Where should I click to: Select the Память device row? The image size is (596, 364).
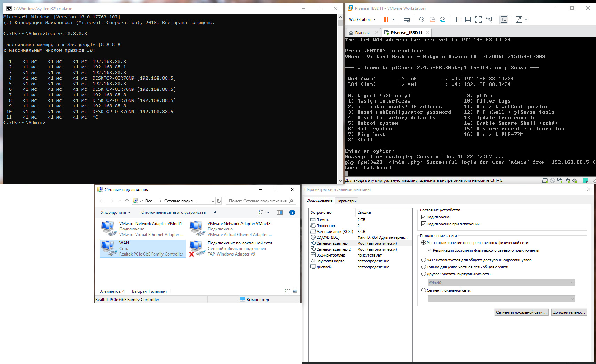361,220
